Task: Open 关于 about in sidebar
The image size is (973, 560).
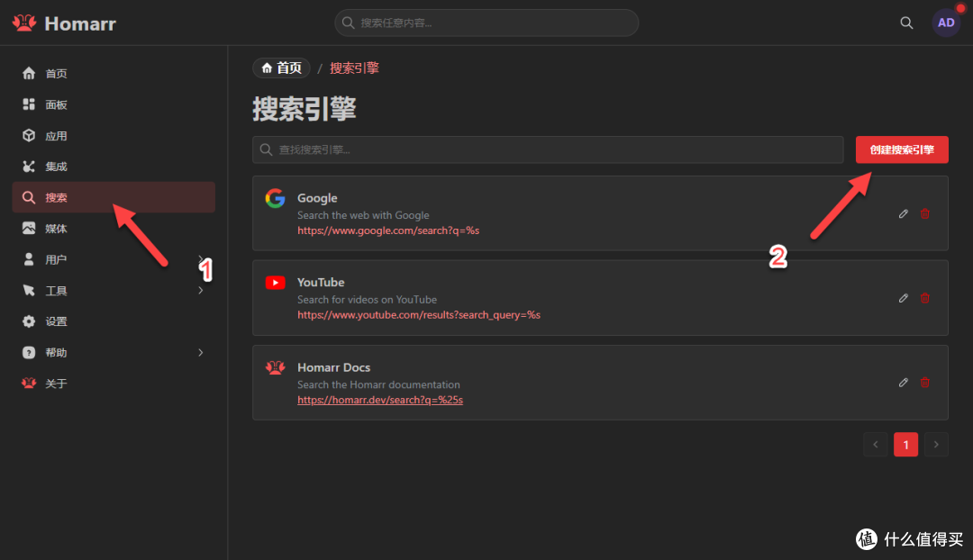Action: pyautogui.click(x=114, y=384)
